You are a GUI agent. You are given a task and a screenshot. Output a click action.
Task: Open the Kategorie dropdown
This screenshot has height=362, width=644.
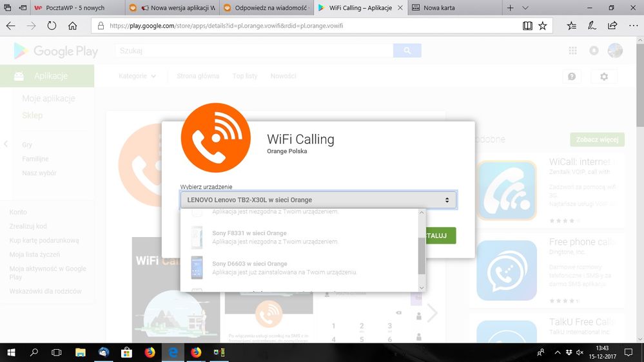pos(137,76)
